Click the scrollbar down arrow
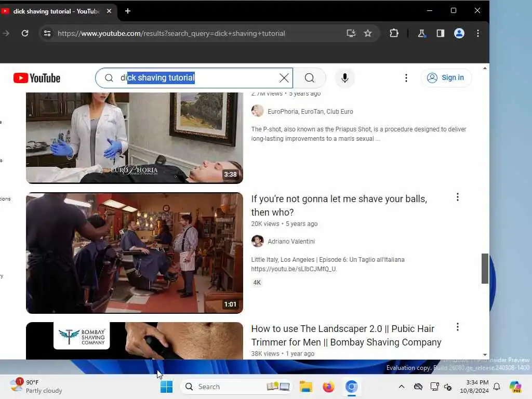 pos(485,354)
